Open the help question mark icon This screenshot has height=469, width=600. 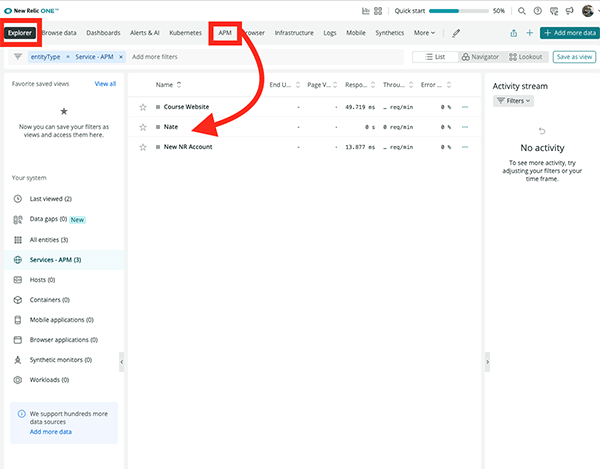[x=538, y=11]
